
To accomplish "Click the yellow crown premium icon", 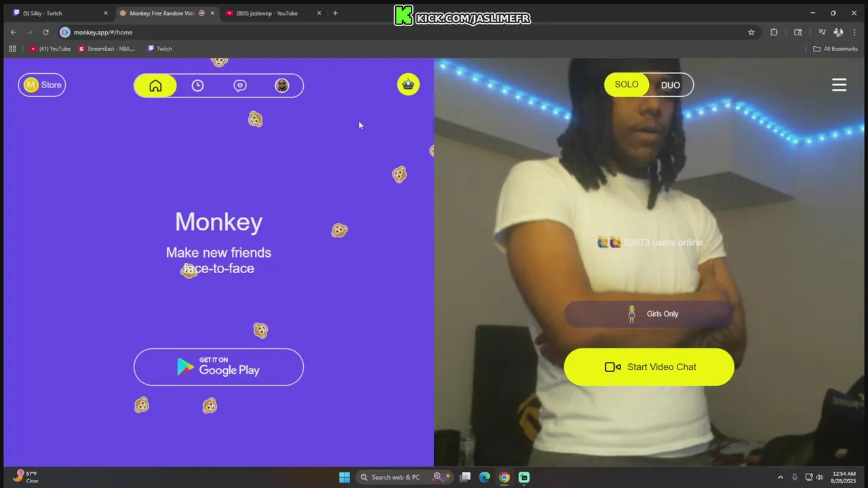I will click(x=408, y=85).
